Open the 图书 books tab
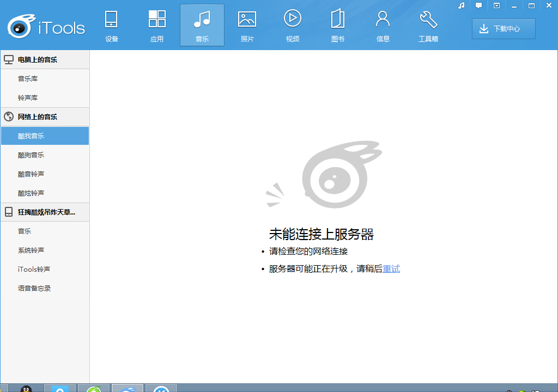 pos(338,25)
